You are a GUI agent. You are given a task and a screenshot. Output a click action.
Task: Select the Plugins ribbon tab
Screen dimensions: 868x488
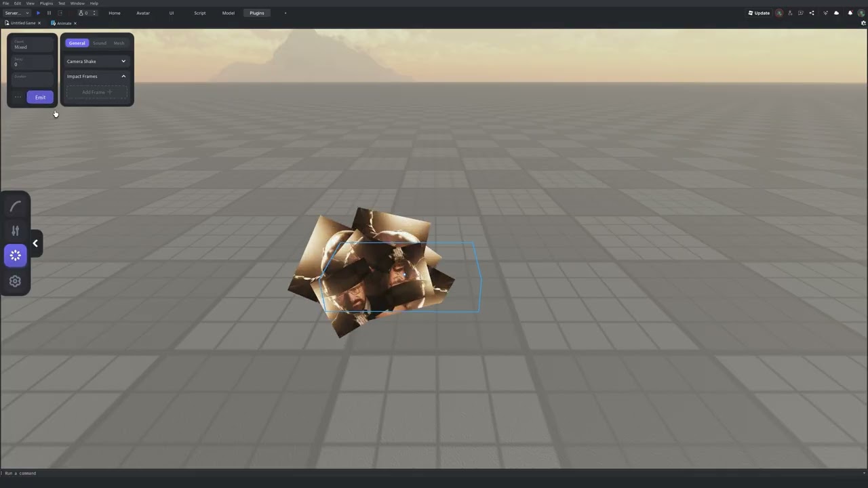pos(257,13)
